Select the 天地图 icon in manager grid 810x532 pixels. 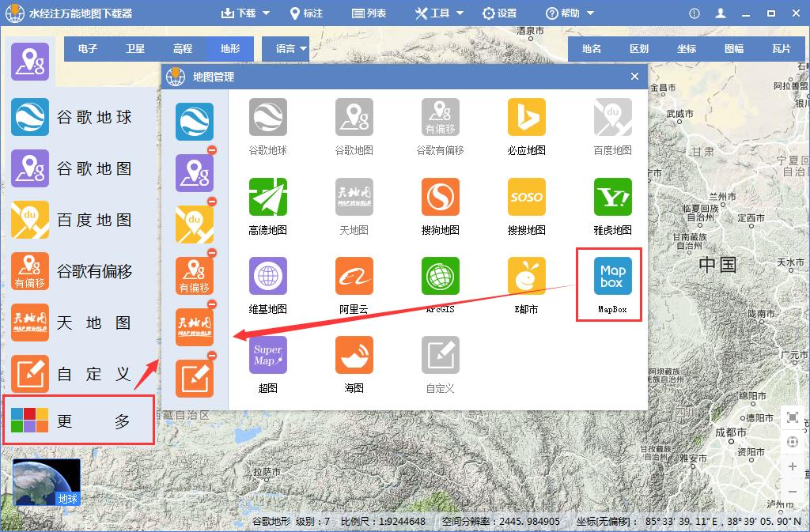pyautogui.click(x=354, y=197)
